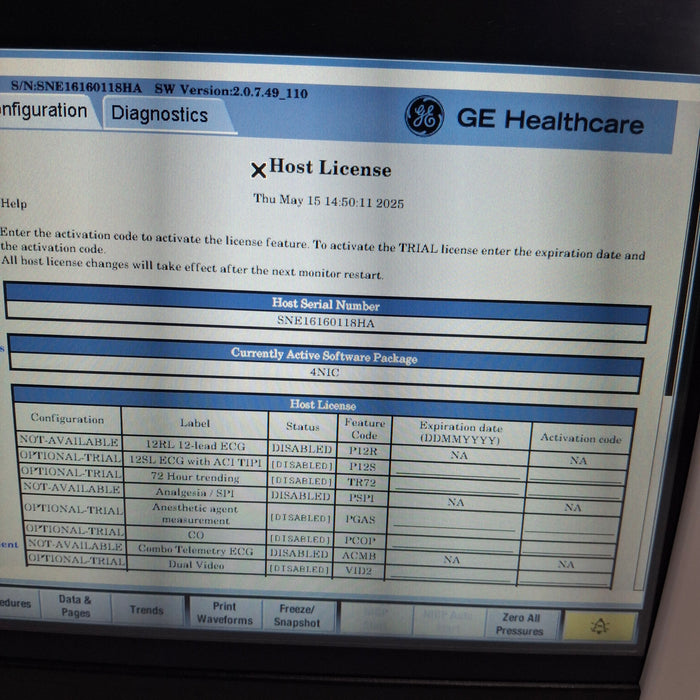Click the '72 Hour trending' label cell
The height and width of the screenshot is (700, 700).
pos(195,476)
